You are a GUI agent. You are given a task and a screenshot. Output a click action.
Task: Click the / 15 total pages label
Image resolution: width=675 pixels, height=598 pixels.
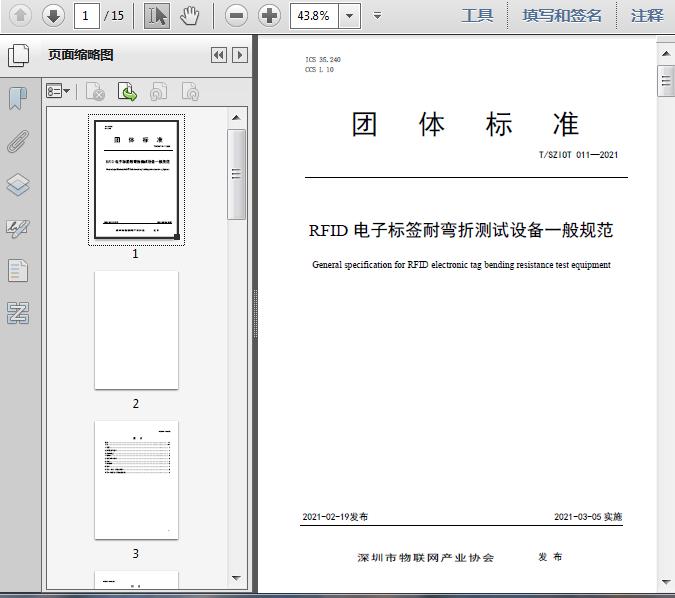114,16
